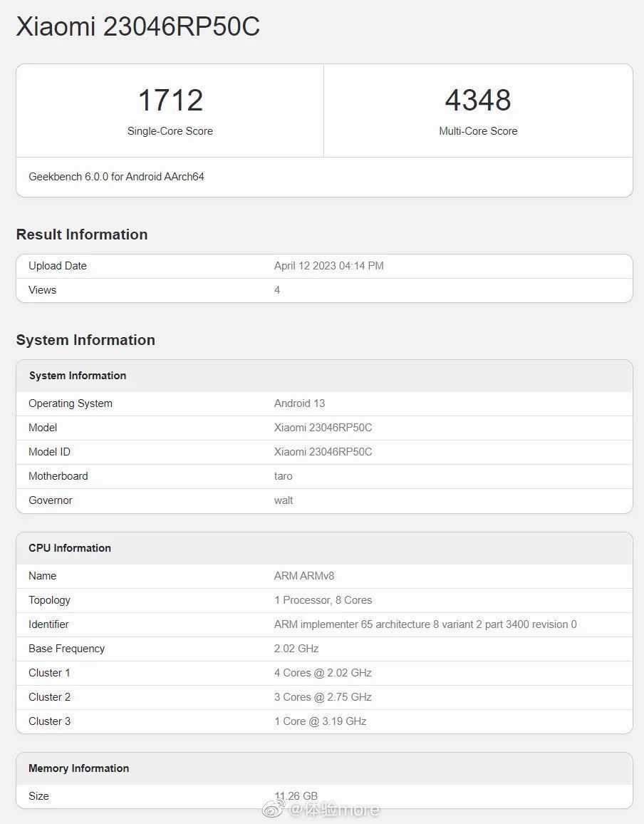Click the Model row label
Viewport: 644px width, 824px height.
pyautogui.click(x=43, y=428)
